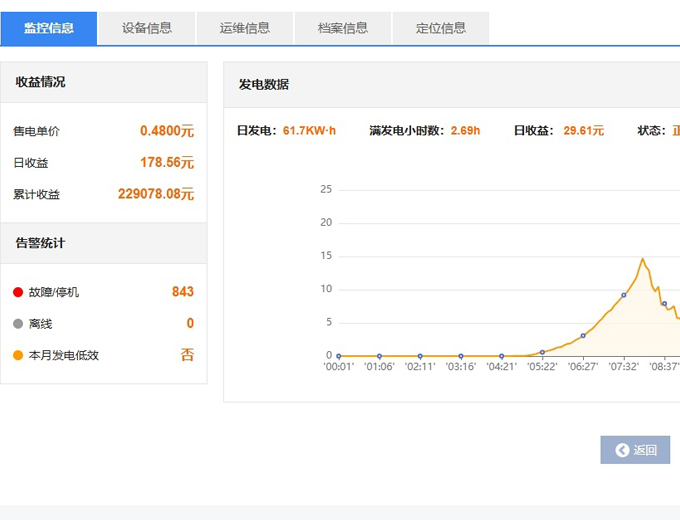Open the 档案信息 tab
Image resolution: width=680 pixels, height=520 pixels.
[x=343, y=28]
